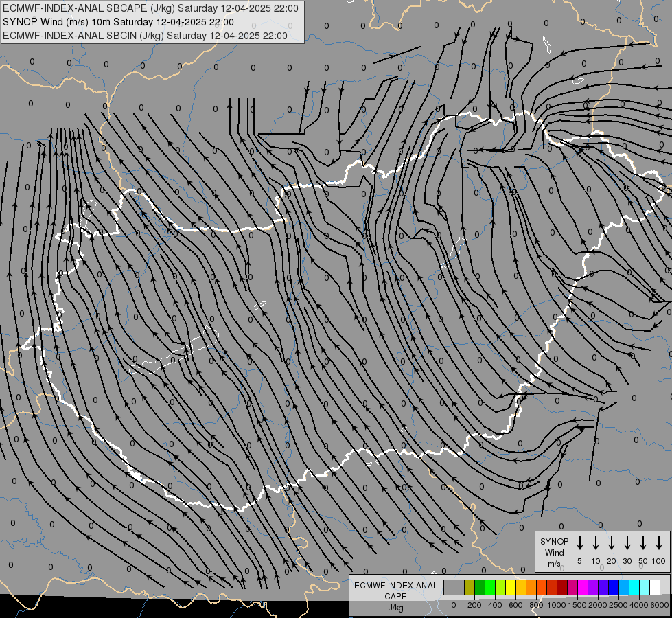Click the 600 value on CAPE scale
This screenshot has height=618, width=672.
click(x=515, y=605)
